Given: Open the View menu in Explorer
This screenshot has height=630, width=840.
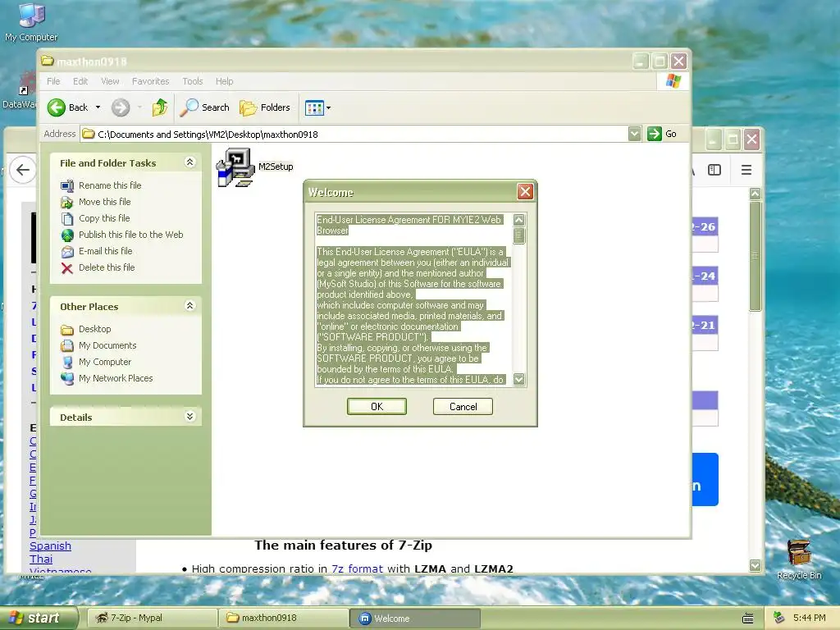Looking at the screenshot, I should [110, 81].
